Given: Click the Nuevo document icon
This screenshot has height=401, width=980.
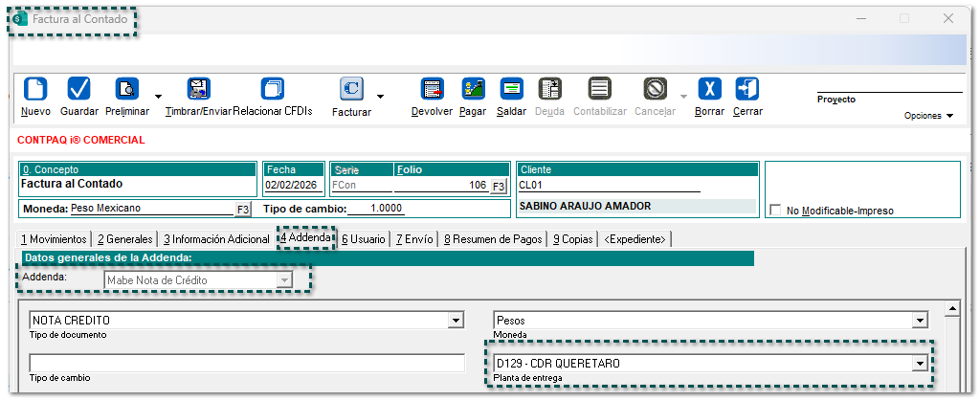Looking at the screenshot, I should point(34,90).
